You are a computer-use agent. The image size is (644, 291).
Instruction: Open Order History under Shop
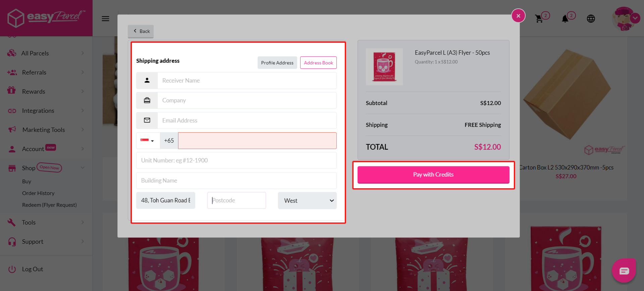(x=38, y=193)
